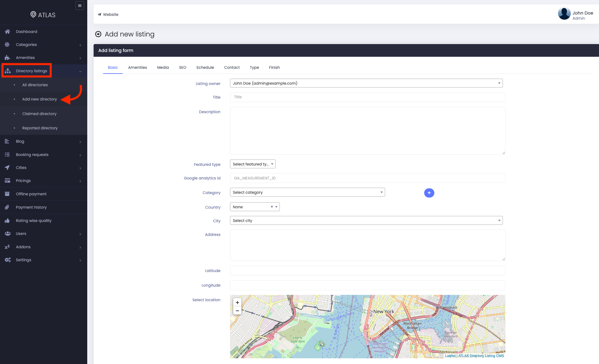Switch to the Contact tab
Screen dimensions: 599x364
coord(232,68)
